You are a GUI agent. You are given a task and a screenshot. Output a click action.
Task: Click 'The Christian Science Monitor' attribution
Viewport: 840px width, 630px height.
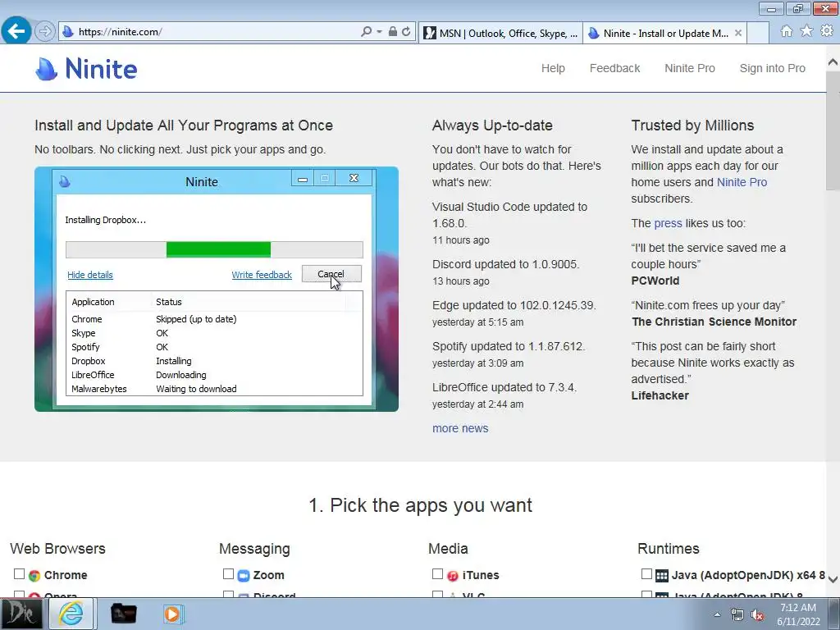(714, 322)
